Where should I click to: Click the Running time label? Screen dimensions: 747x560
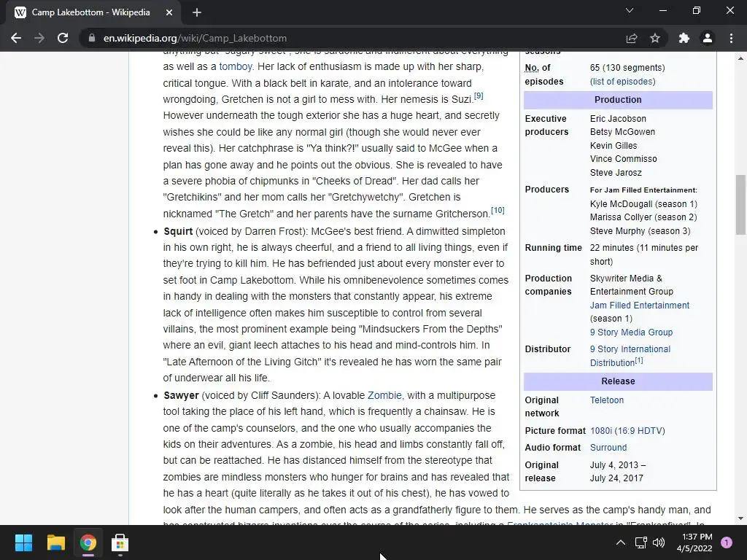(x=553, y=248)
